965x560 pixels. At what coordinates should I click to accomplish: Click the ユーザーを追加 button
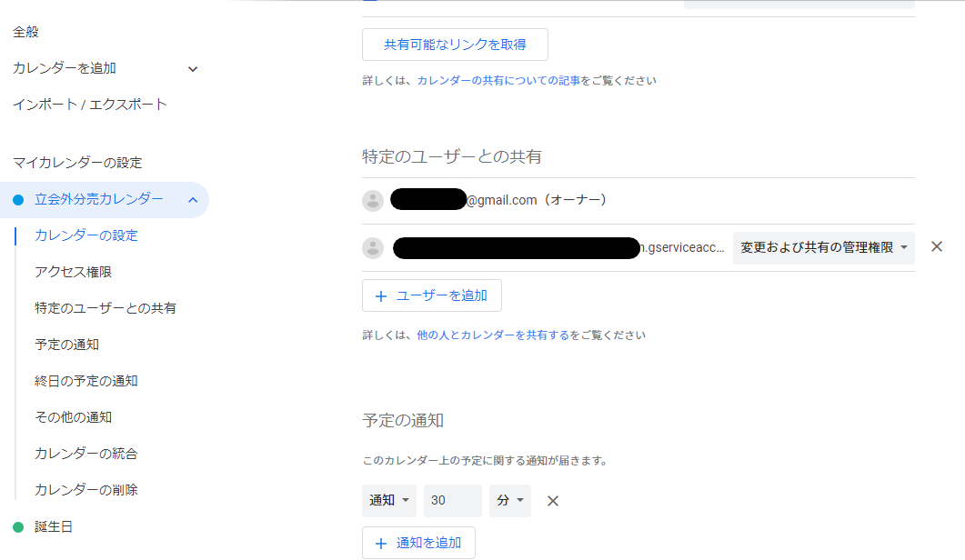pyautogui.click(x=431, y=295)
